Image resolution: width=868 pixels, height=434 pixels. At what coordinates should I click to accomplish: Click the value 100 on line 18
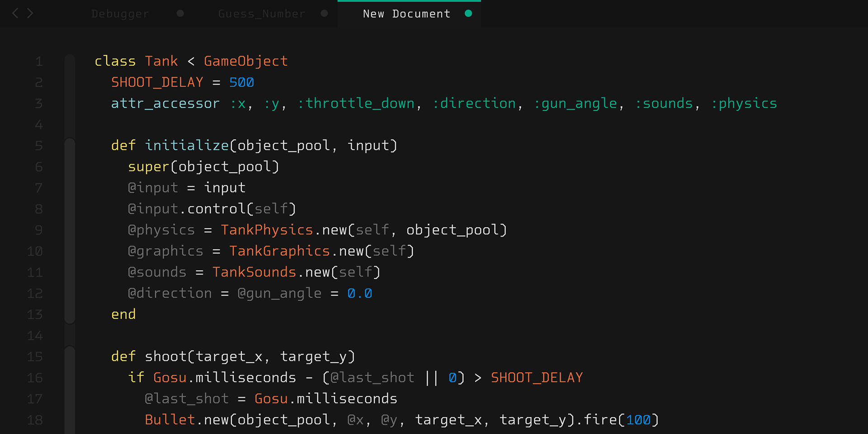coord(638,420)
